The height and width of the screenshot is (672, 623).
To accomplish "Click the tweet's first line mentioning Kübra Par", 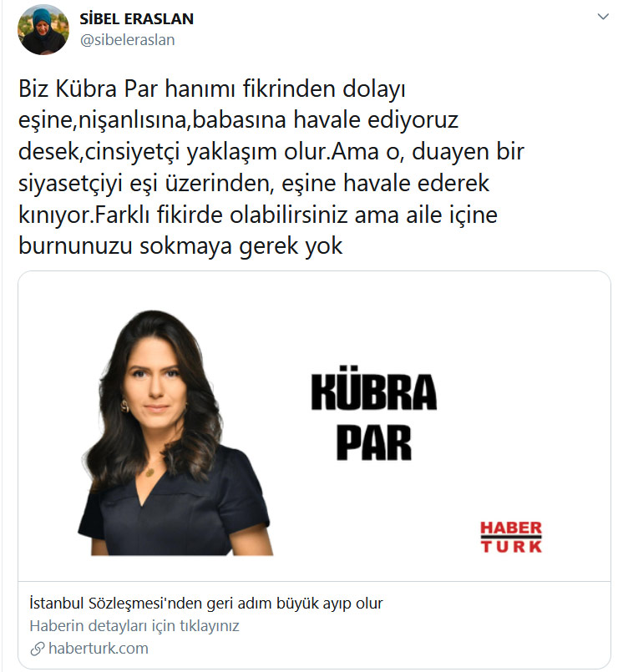I will point(212,89).
